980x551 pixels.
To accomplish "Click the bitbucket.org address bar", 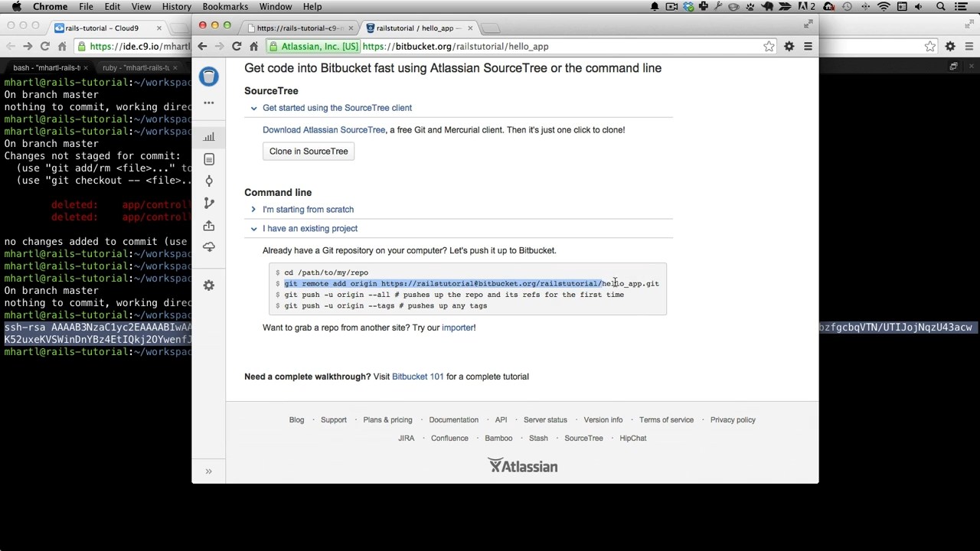I will tap(513, 47).
